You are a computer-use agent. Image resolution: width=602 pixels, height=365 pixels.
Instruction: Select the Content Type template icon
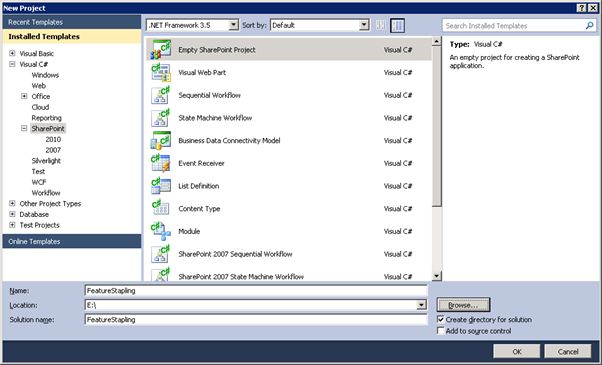tap(160, 208)
